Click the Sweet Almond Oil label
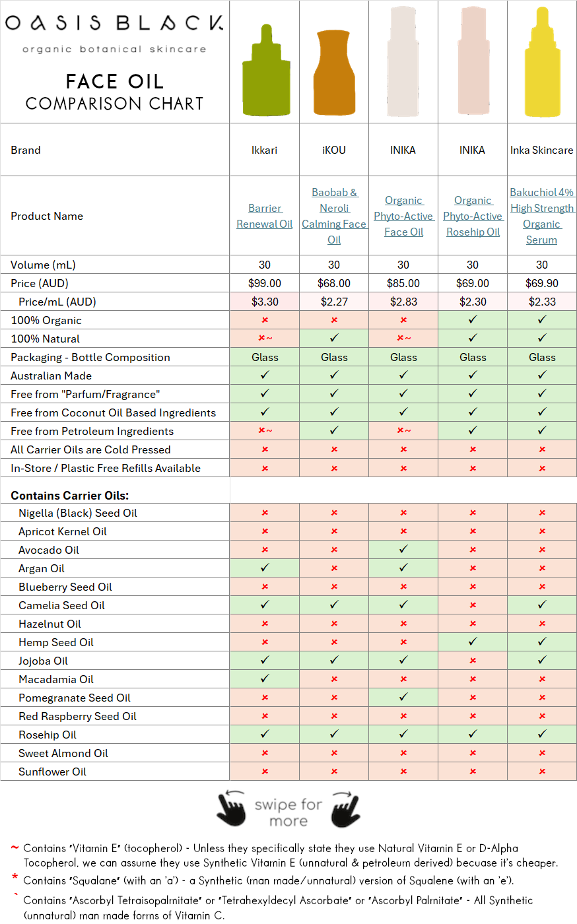 coord(63,753)
